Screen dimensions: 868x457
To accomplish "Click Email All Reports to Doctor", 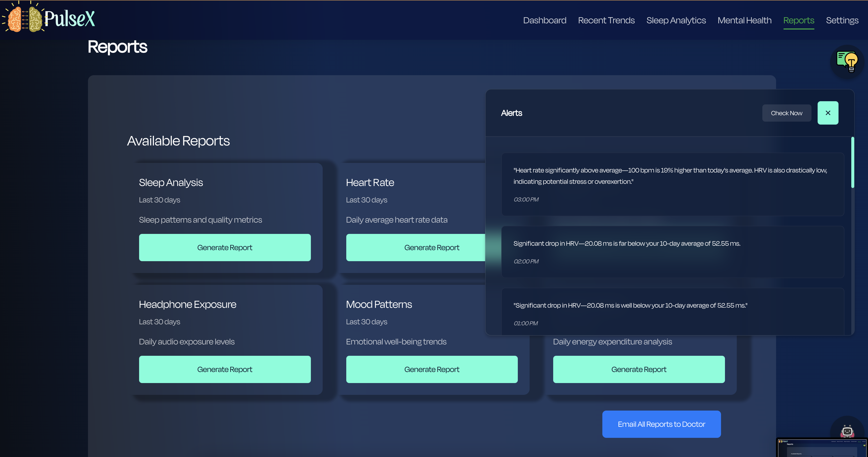I will [x=661, y=424].
